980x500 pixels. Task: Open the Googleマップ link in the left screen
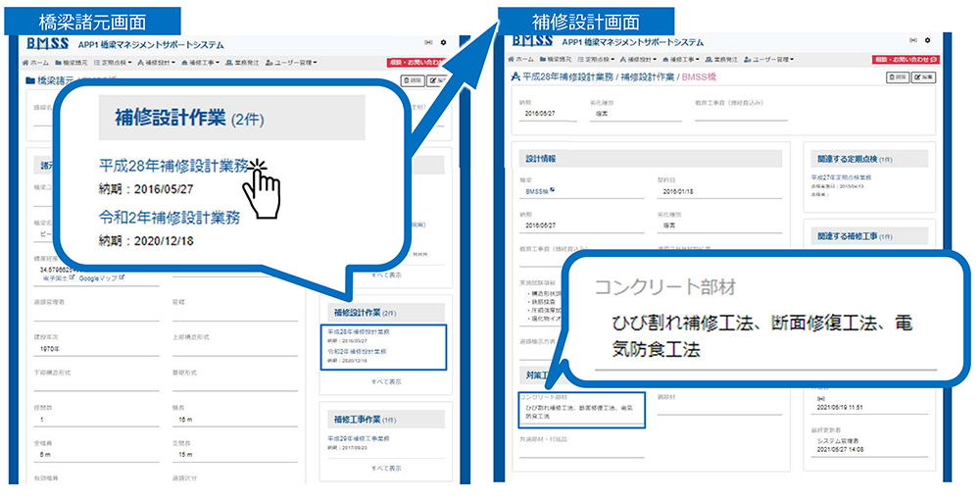pos(97,278)
